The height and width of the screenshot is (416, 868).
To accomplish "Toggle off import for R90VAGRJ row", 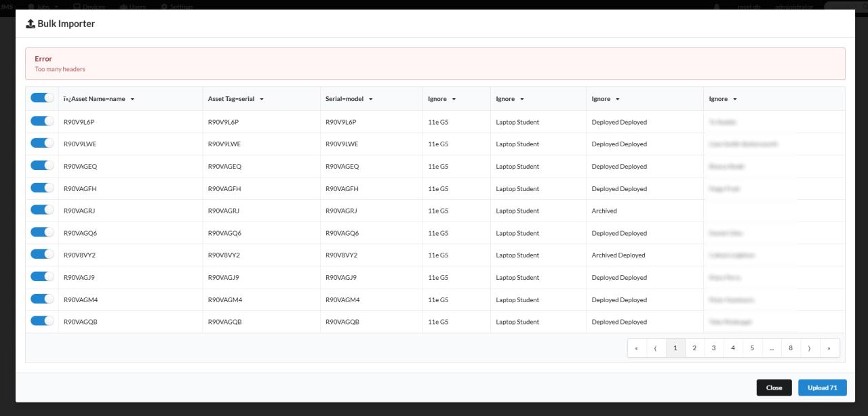I will pyautogui.click(x=41, y=210).
